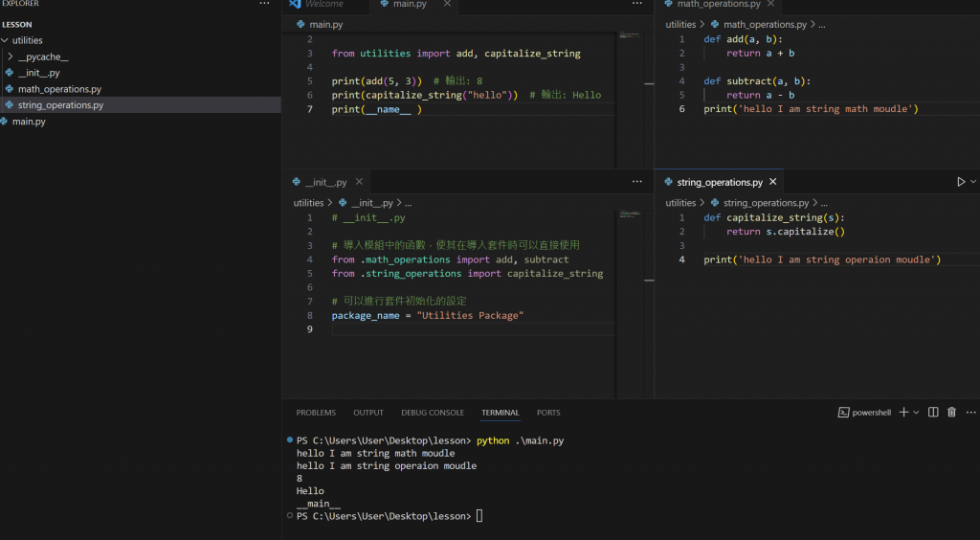Screen dimensions: 980x540
Task: Create a new terminal with plus icon
Action: coord(903,413)
